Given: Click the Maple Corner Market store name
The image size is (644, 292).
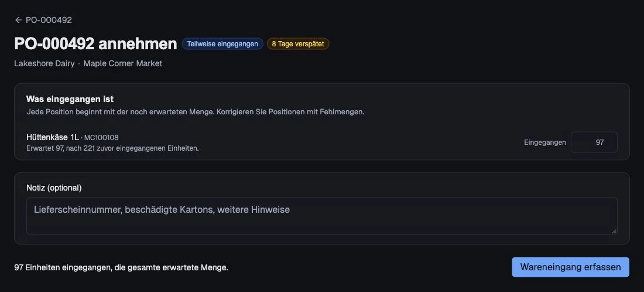Looking at the screenshot, I should coord(123,63).
